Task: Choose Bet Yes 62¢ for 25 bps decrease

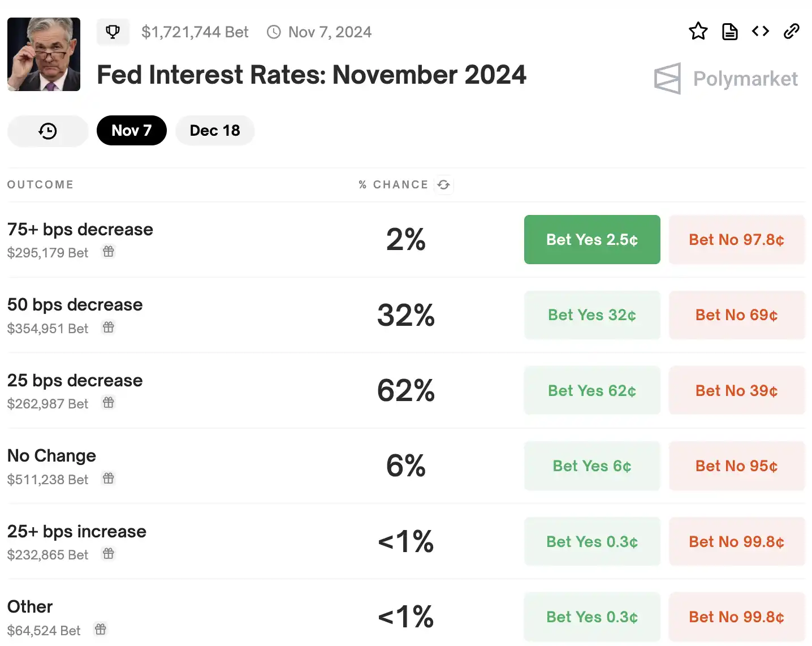Action: point(592,390)
